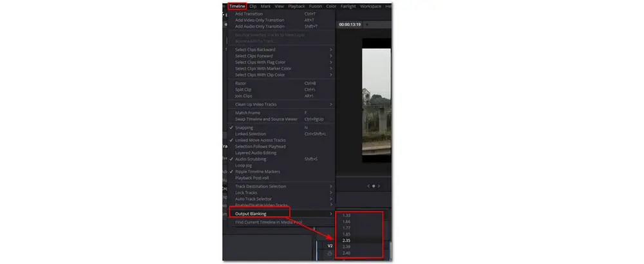Open the Color menu
Image resolution: width=644 pixels, height=264 pixels.
331,6
